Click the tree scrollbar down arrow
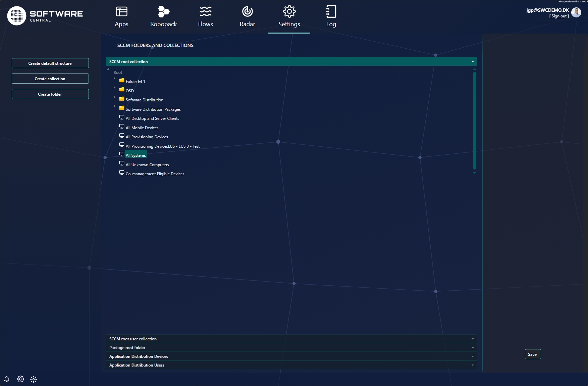The image size is (588, 386). coord(475,173)
